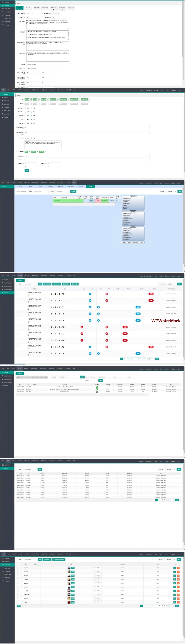Go to page 2 of lottery results
185x644 pixels.
pos(124,359)
